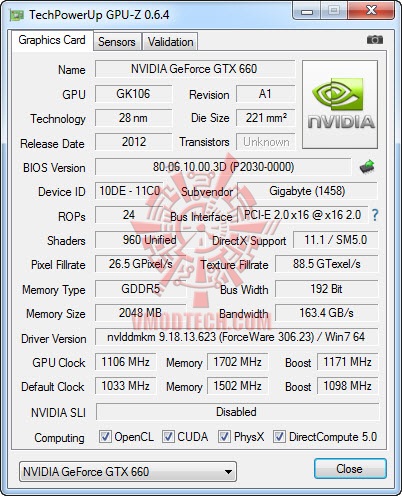The height and width of the screenshot is (496, 402).
Task: Switch to the Validation tab
Action: coord(170,42)
